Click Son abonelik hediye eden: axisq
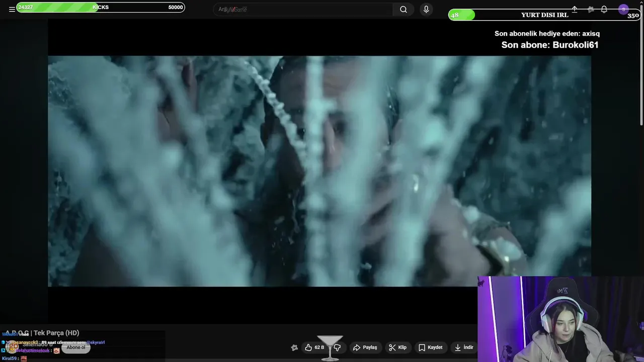Image resolution: width=644 pixels, height=362 pixels. coord(547,34)
